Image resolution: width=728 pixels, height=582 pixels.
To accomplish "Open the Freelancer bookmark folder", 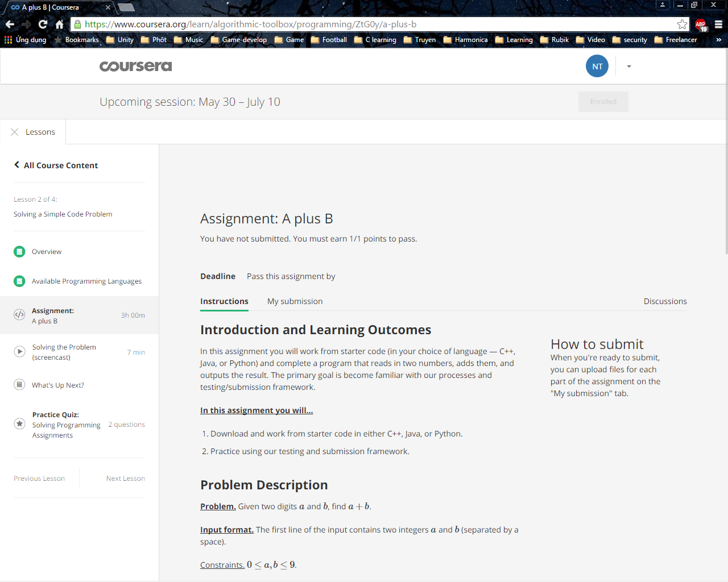I will pos(676,40).
